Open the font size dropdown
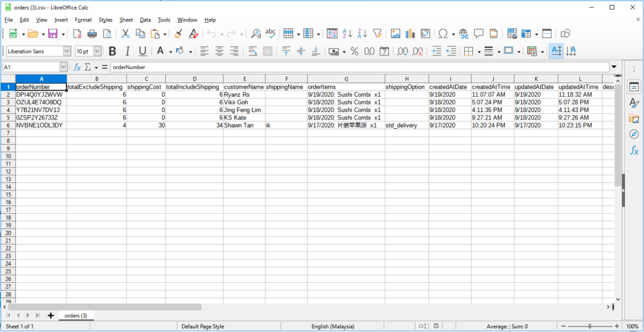The width and height of the screenshot is (644, 332). (97, 52)
